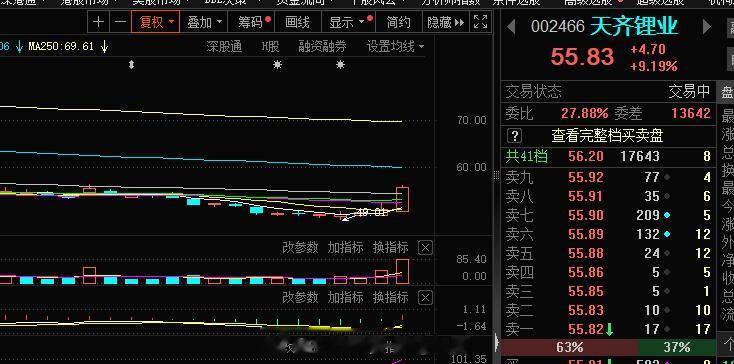The width and height of the screenshot is (734, 364).
Task: Click the 委差 value 13642
Action: [x=690, y=113]
